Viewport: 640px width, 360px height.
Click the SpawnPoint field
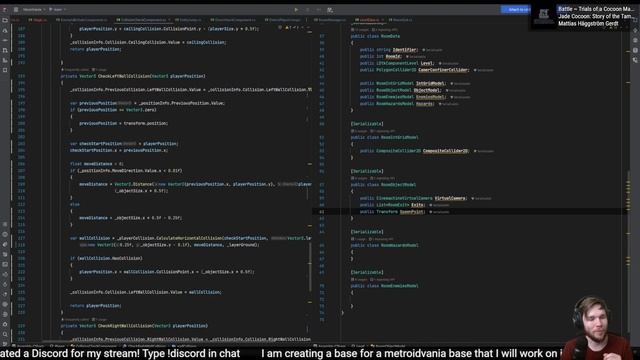tap(411, 211)
